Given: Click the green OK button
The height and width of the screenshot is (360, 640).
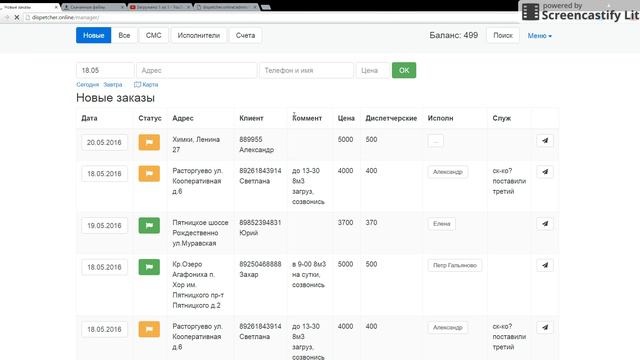Looking at the screenshot, I should click(x=404, y=70).
